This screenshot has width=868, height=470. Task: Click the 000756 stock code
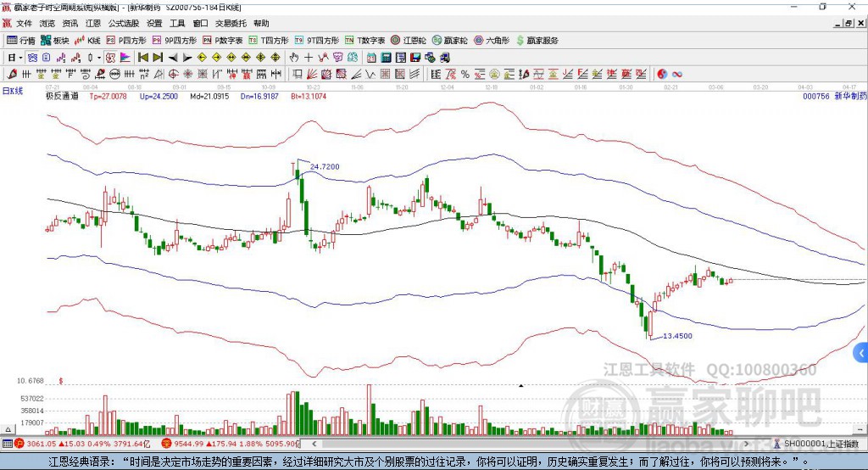[816, 96]
